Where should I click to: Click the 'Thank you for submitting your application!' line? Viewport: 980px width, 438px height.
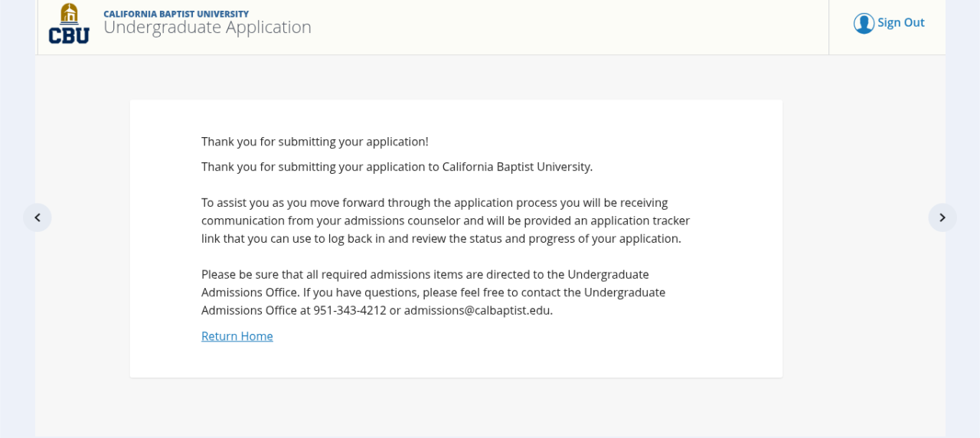pyautogui.click(x=315, y=142)
